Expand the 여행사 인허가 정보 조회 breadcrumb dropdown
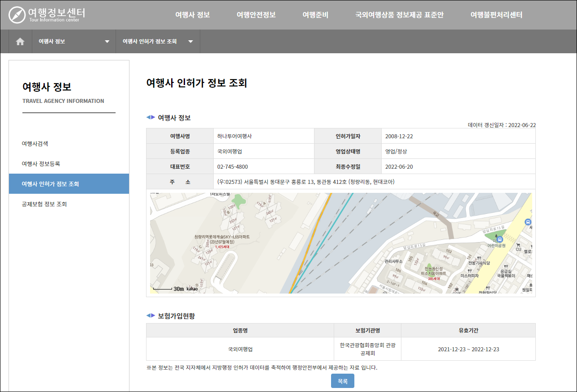This screenshot has height=392, width=577. pyautogui.click(x=191, y=42)
